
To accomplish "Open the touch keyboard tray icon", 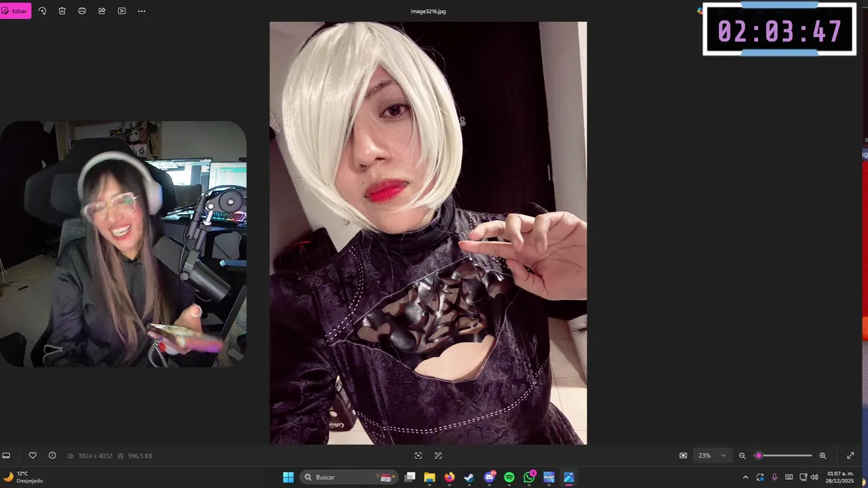I will tap(789, 477).
